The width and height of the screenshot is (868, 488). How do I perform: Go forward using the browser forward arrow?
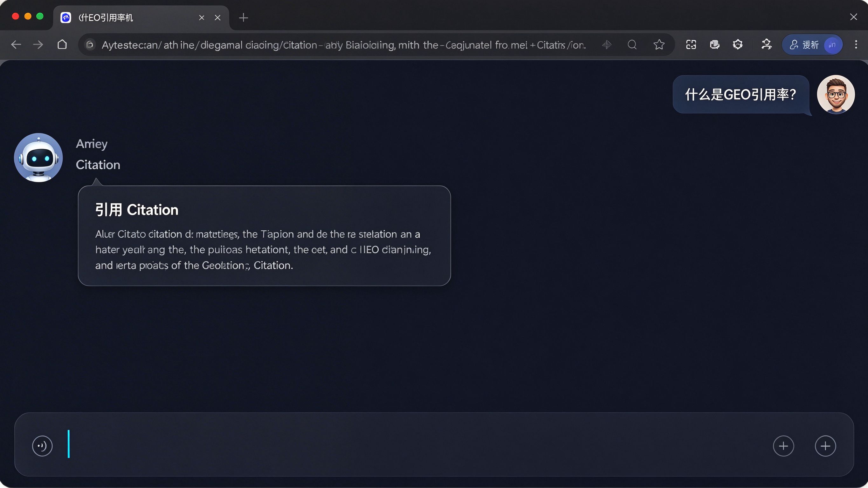tap(38, 44)
